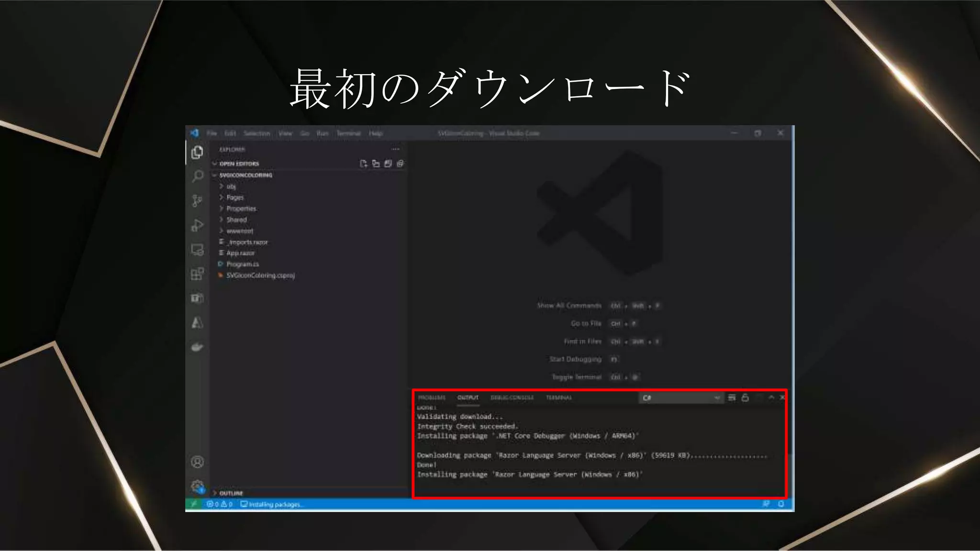
Task: Click errors and warnings count in status bar
Action: [220, 505]
